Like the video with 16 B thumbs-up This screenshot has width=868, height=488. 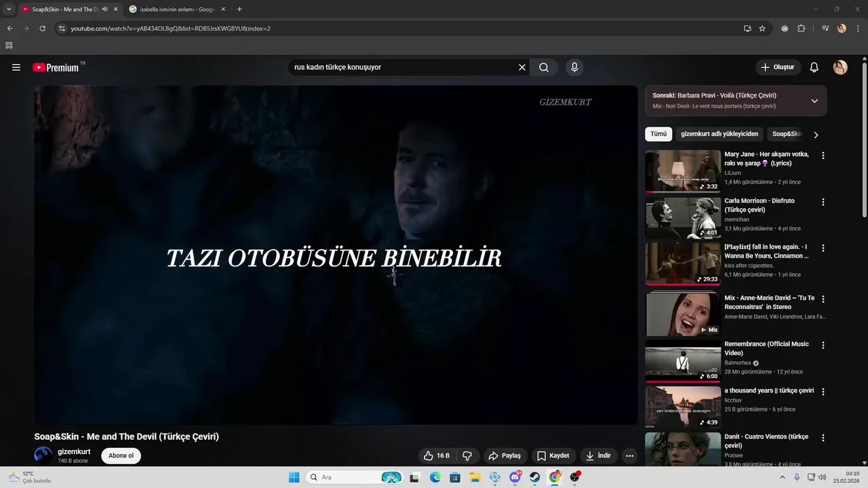tap(436, 455)
